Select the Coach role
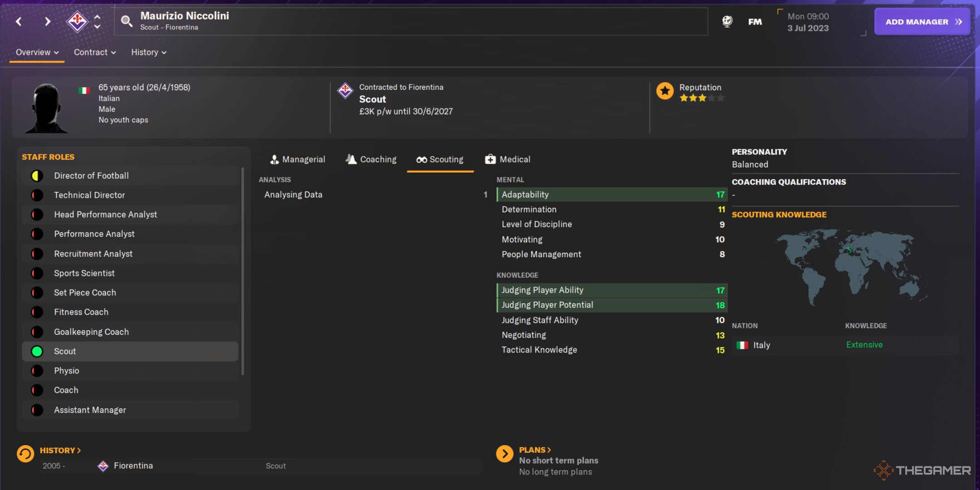The image size is (980, 490). 130,390
